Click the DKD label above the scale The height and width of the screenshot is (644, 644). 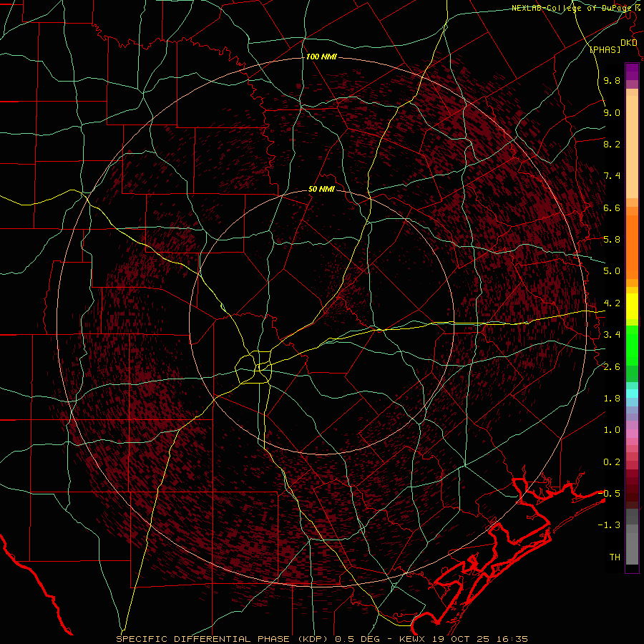(x=629, y=43)
